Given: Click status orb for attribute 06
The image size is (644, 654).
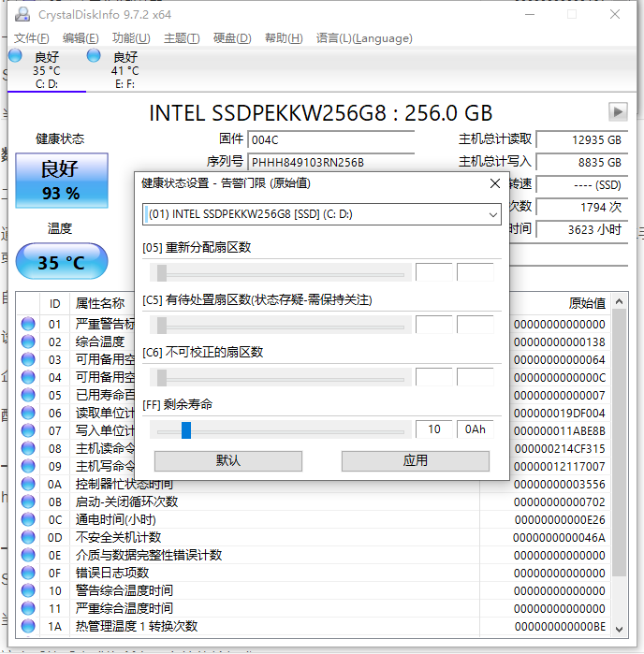Looking at the screenshot, I should tap(28, 413).
